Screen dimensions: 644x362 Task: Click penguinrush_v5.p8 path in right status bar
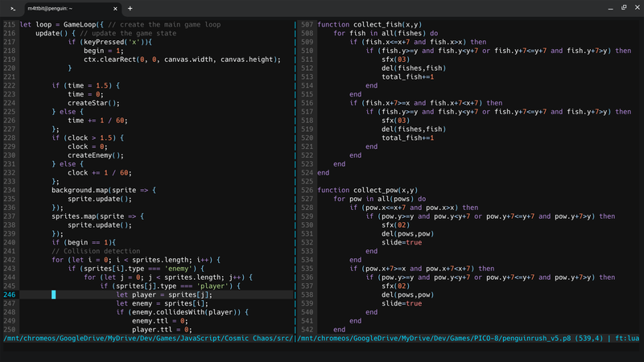pos(434,338)
